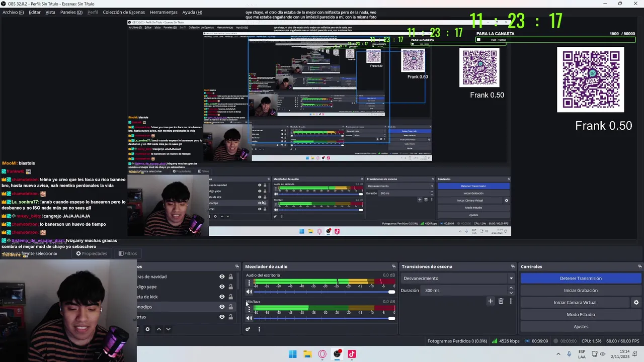Add a new scene transition with plus
The image size is (644, 362).
point(491,301)
